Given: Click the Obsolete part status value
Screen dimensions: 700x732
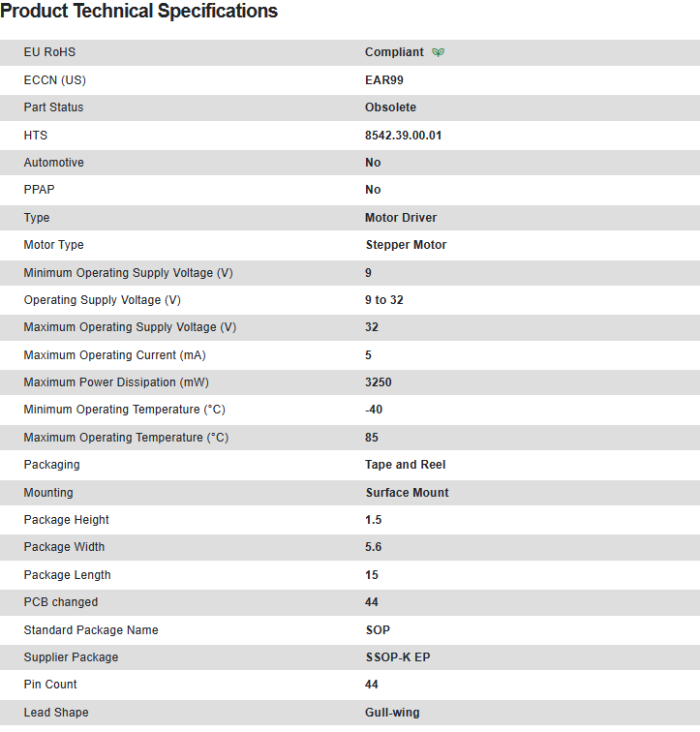Looking at the screenshot, I should [x=390, y=107].
